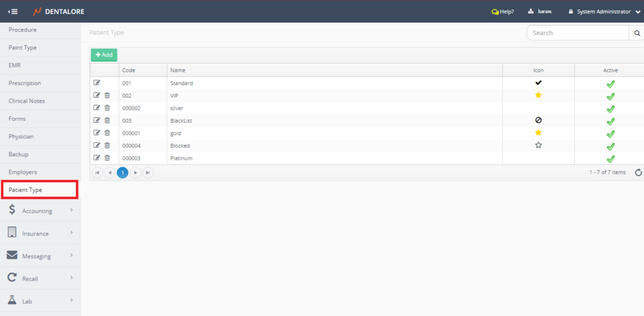This screenshot has height=316, width=644.
Task: Click trash icon for Platinum row
Action: click(107, 158)
